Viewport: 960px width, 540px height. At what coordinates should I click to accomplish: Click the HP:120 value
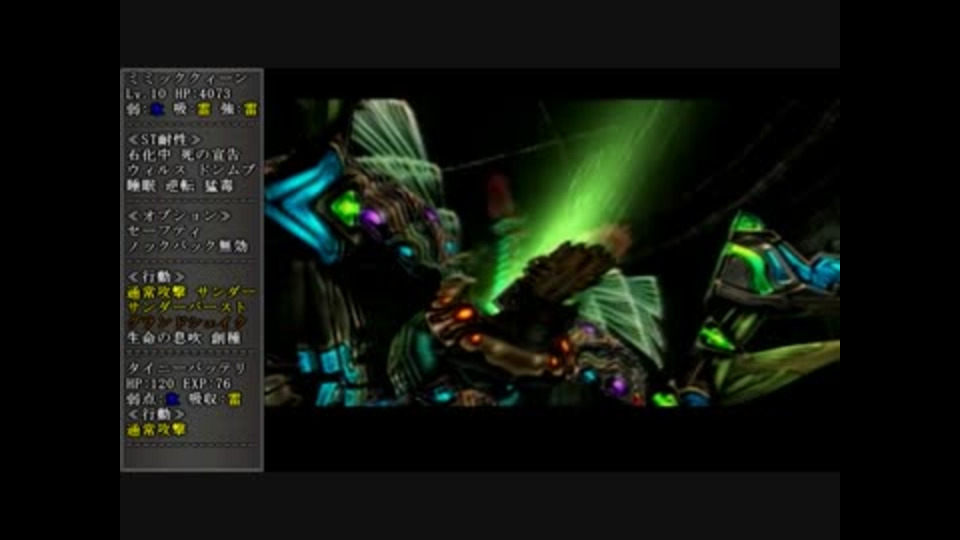(x=150, y=383)
